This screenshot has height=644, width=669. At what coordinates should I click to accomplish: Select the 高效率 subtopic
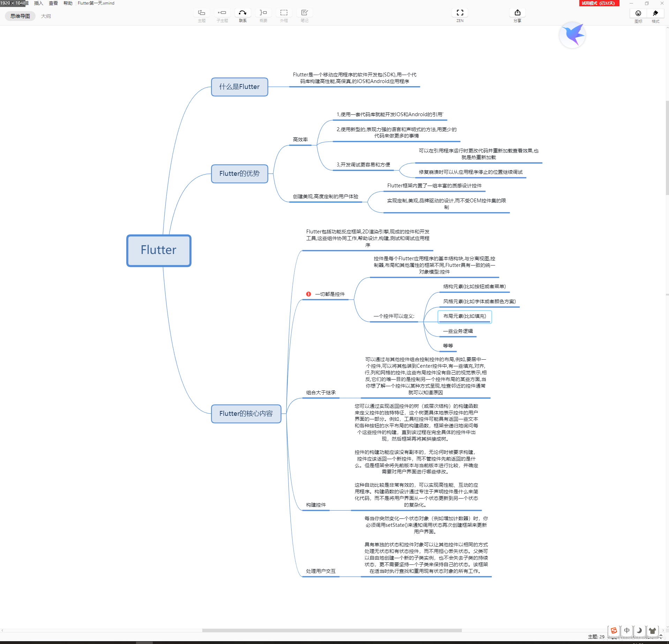(300, 140)
